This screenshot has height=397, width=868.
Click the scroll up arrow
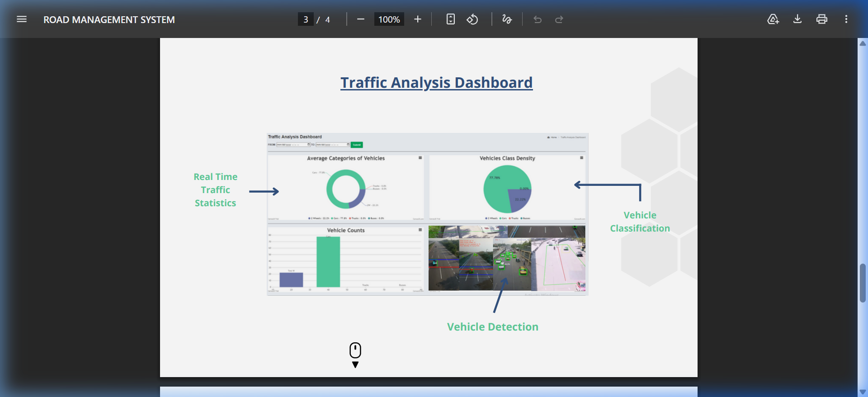pos(863,43)
